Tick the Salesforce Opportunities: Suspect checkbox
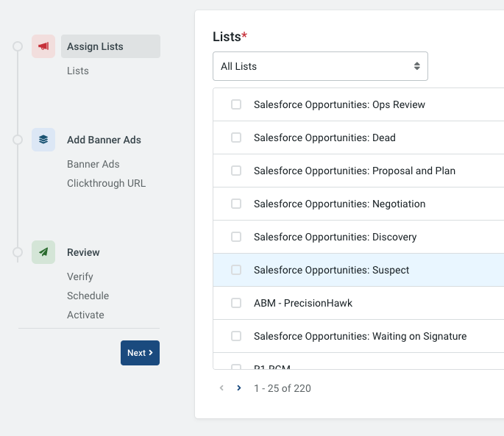Image resolution: width=504 pixels, height=436 pixels. pos(236,270)
